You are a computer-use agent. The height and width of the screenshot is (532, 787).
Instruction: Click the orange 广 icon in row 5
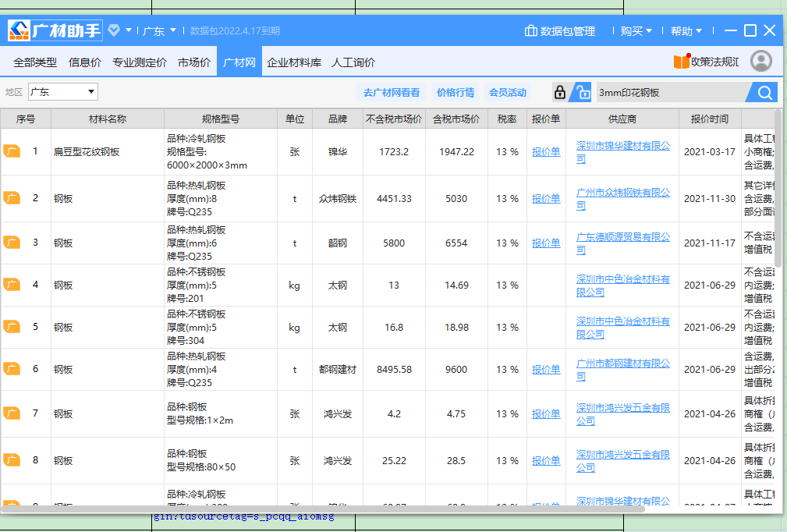[12, 327]
